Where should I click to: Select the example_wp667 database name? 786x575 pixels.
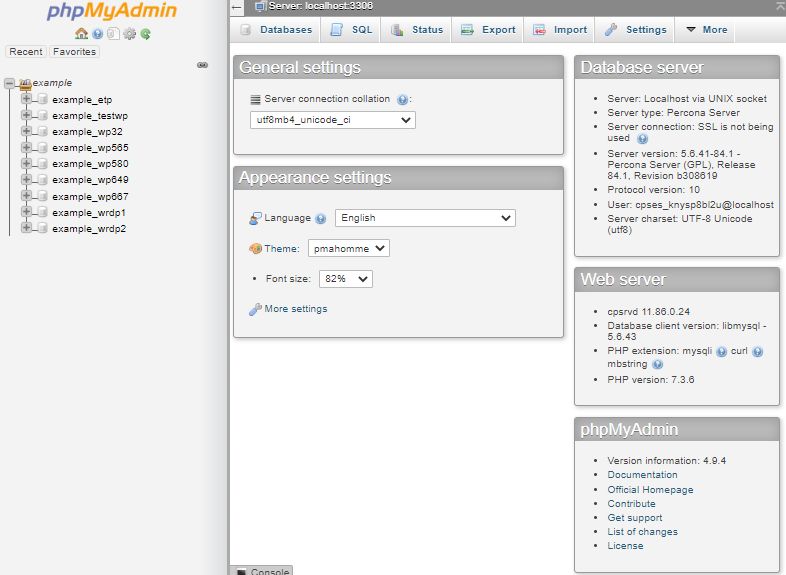coord(90,197)
